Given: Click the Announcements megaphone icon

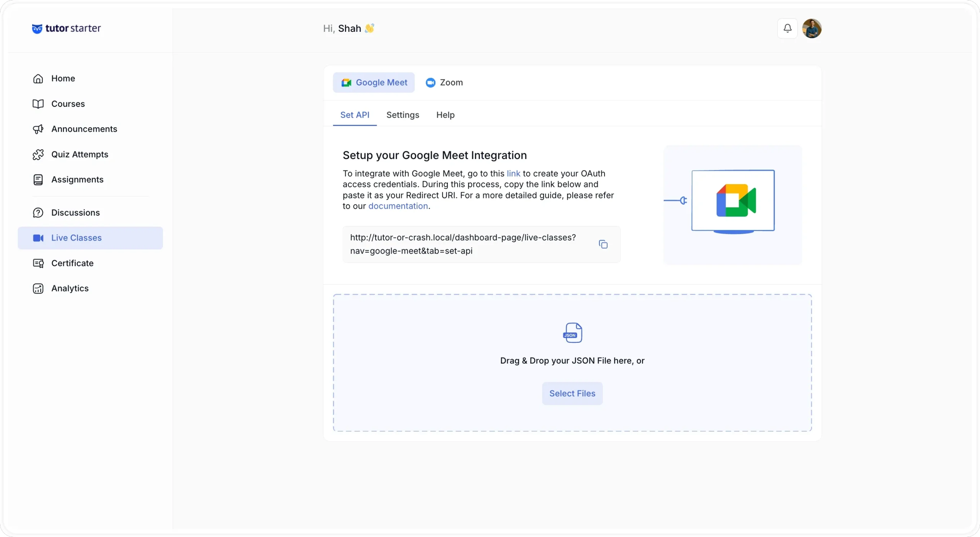Looking at the screenshot, I should [38, 129].
